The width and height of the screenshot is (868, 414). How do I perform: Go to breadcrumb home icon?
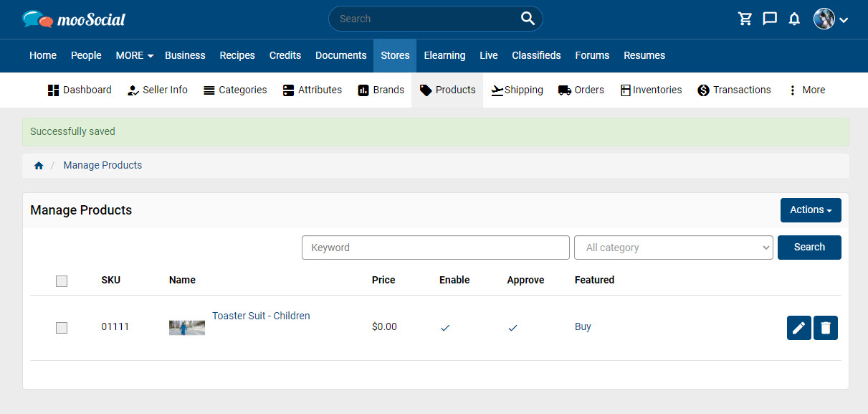point(39,166)
